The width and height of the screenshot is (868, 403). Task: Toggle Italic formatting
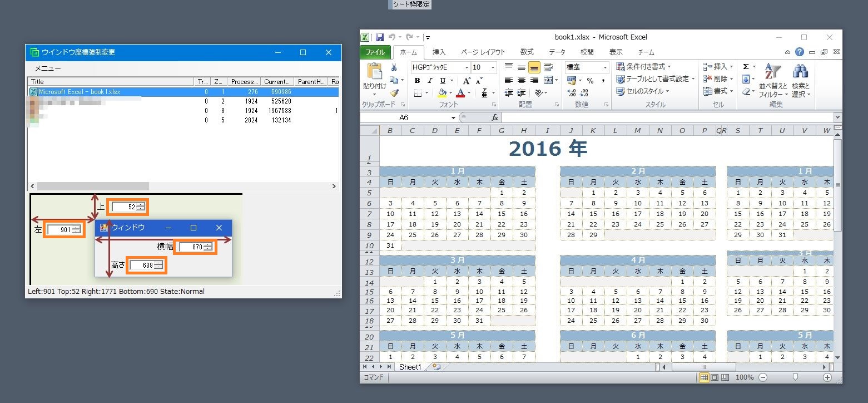(x=430, y=81)
